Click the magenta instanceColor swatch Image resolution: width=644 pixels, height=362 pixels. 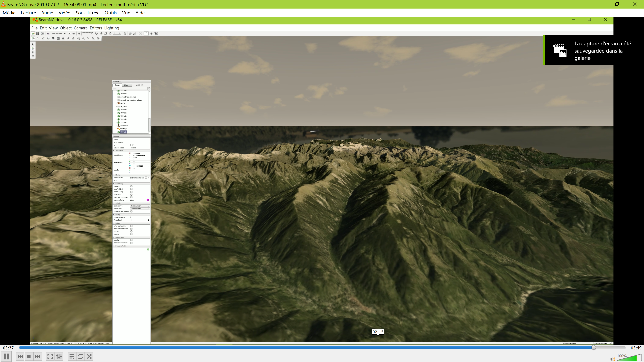(x=148, y=200)
